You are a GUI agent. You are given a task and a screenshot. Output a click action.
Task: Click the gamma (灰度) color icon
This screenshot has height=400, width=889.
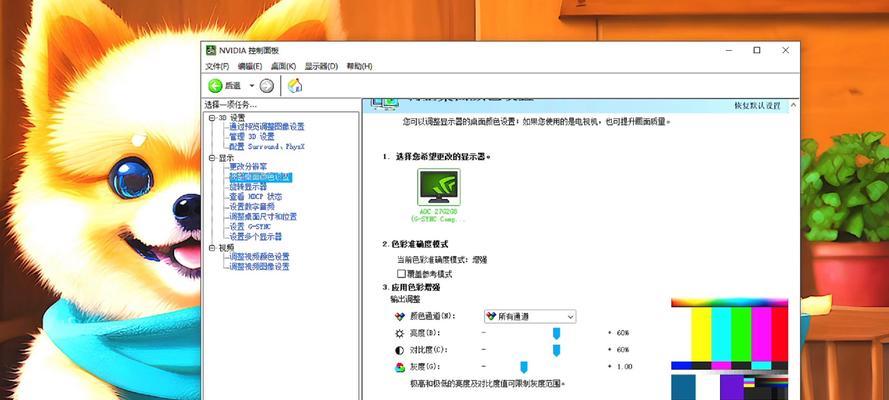click(x=400, y=367)
